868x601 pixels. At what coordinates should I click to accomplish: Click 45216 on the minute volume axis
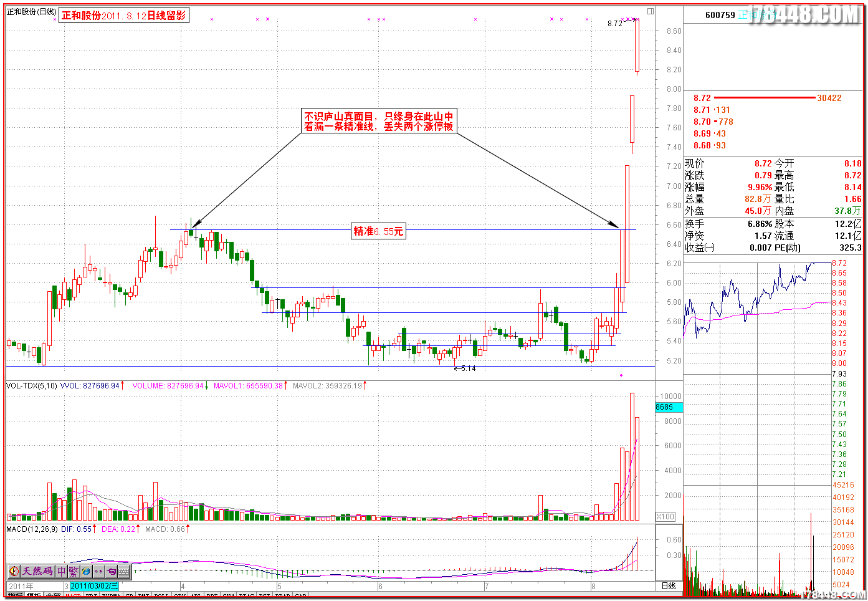[844, 484]
